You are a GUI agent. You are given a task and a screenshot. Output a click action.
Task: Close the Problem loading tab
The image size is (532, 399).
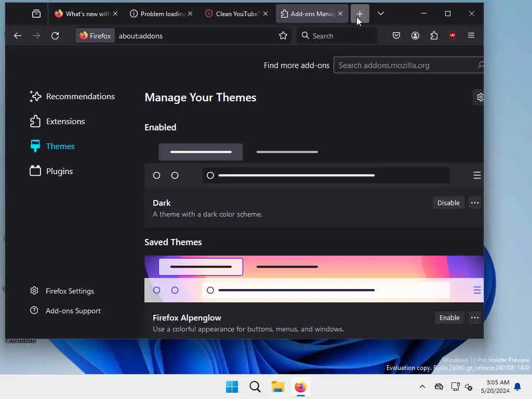pos(190,14)
